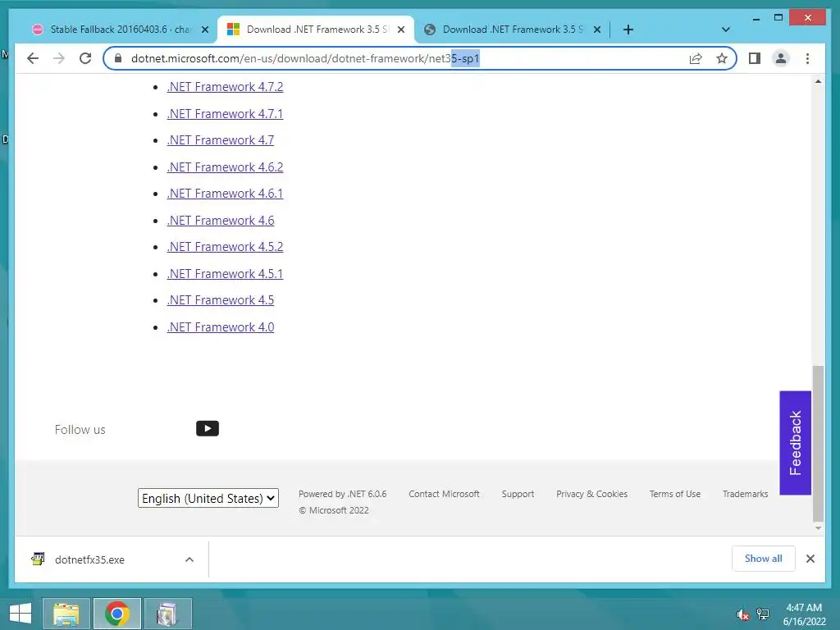Switch to the Stable Fallback 20160403.6 tab
The width and height of the screenshot is (840, 630).
click(x=120, y=30)
